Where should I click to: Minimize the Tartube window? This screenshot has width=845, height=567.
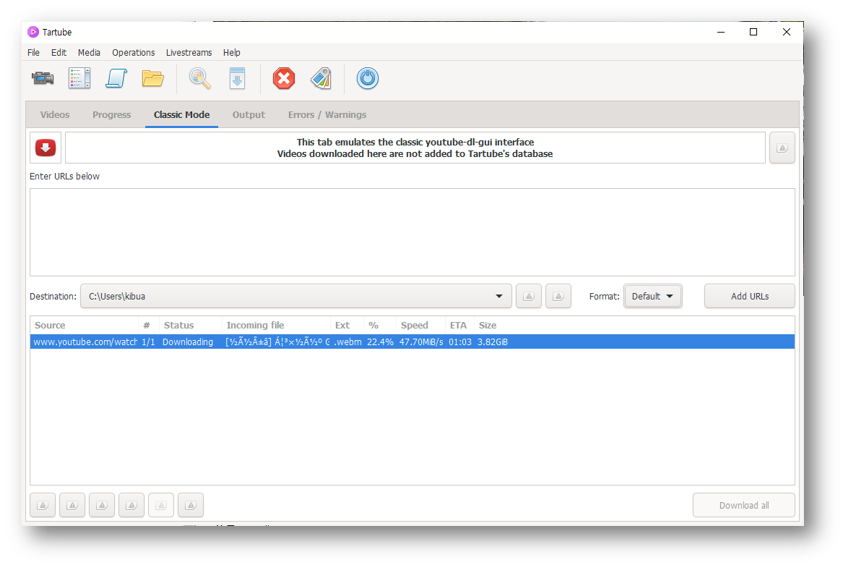point(721,32)
